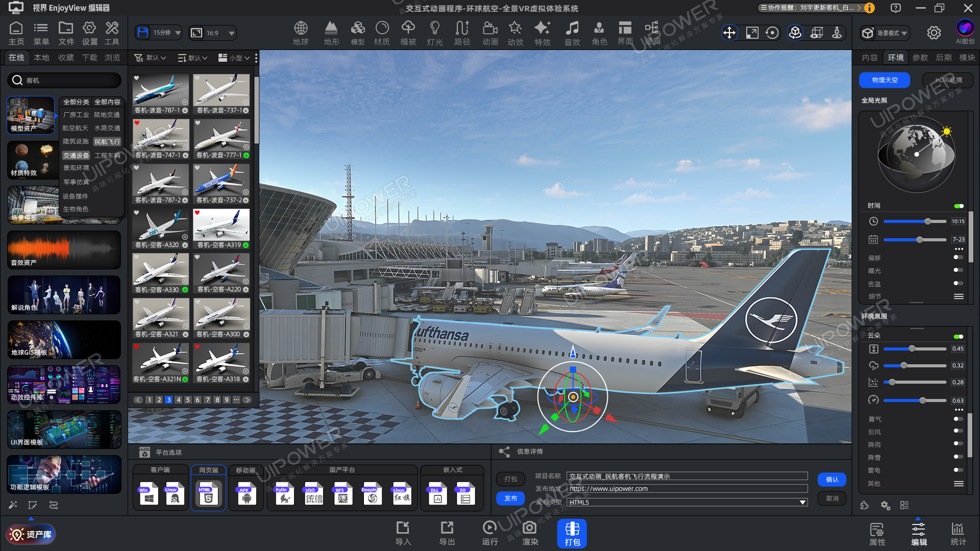The height and width of the screenshot is (551, 980).
Task: Open the 灯光 lighting tool
Action: (435, 33)
